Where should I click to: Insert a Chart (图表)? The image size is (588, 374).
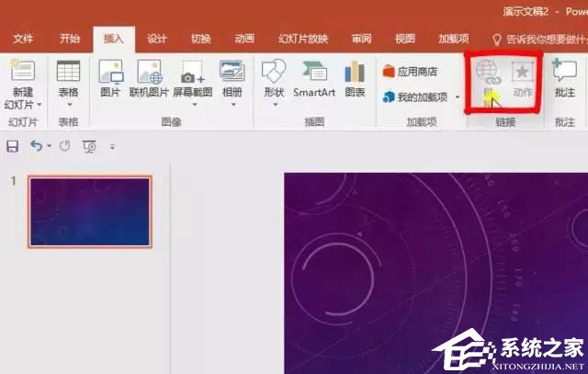pos(355,78)
